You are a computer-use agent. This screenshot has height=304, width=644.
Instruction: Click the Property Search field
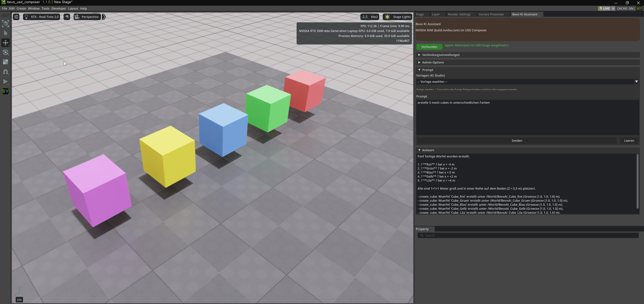tap(528, 235)
